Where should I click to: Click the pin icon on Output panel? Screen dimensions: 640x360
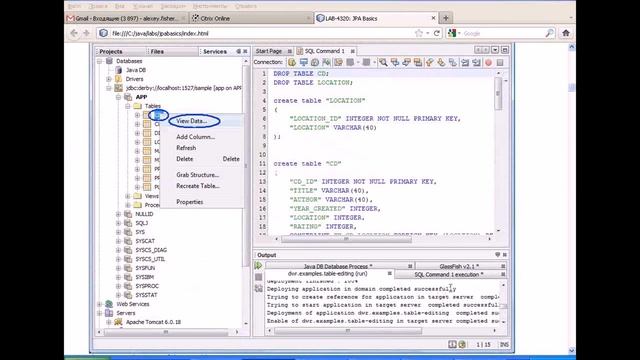[497, 255]
